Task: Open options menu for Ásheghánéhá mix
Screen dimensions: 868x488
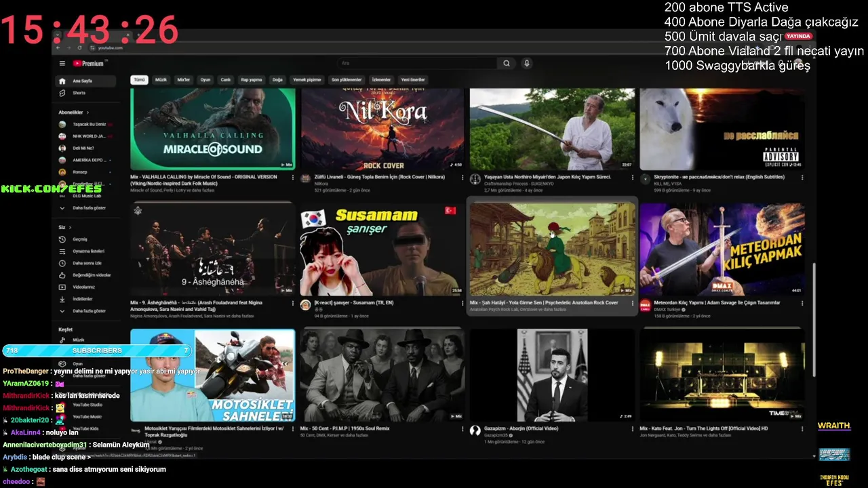Action: pos(293,303)
